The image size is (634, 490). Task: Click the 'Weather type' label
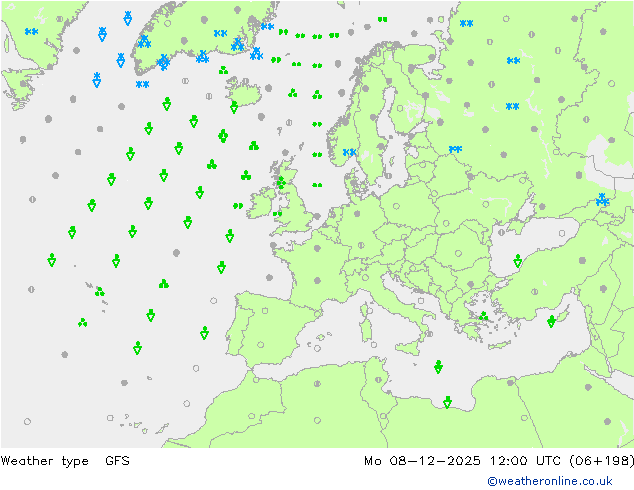(x=44, y=461)
